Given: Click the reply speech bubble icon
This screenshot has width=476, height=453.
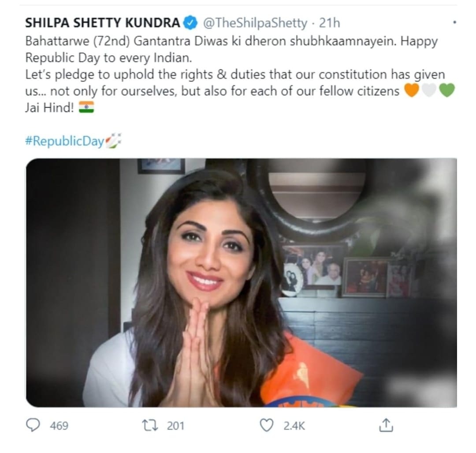Looking at the screenshot, I should (33, 425).
